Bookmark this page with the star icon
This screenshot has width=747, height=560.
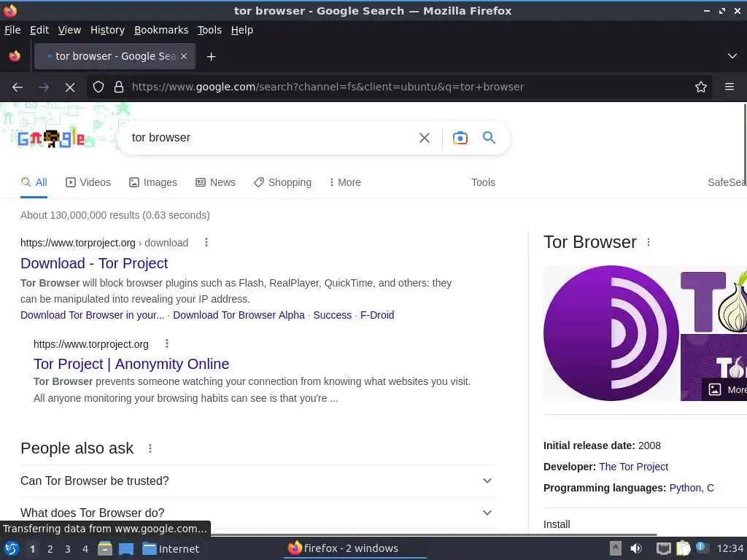tap(701, 87)
